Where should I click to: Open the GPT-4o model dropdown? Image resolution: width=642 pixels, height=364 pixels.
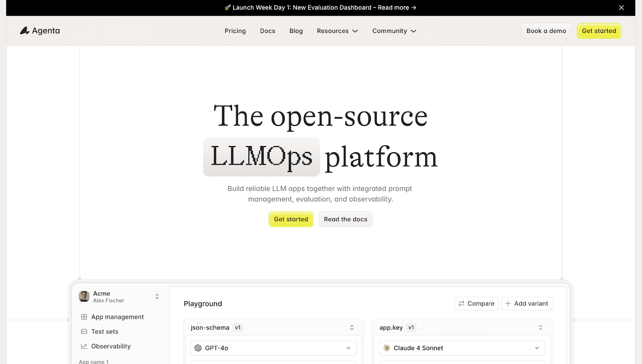(274, 348)
